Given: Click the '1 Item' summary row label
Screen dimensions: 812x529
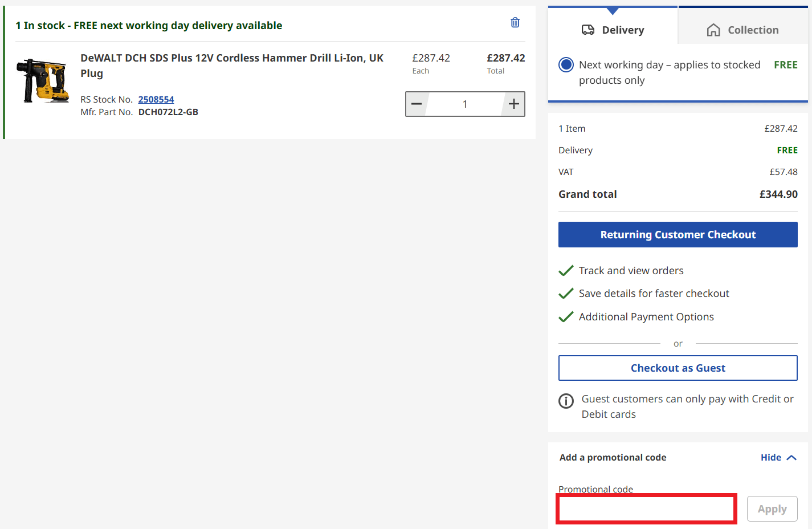Looking at the screenshot, I should click(572, 128).
